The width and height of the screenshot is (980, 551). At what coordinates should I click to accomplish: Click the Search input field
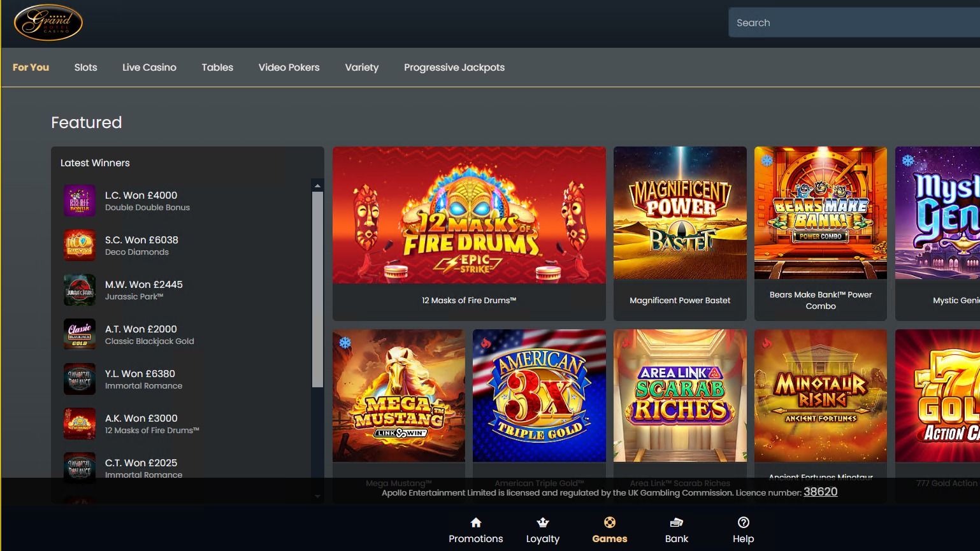click(x=854, y=22)
